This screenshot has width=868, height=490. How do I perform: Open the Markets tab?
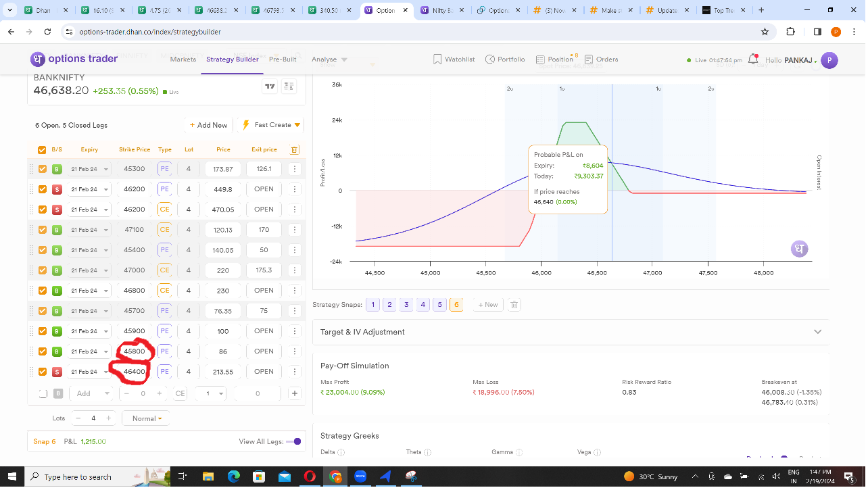(x=183, y=59)
